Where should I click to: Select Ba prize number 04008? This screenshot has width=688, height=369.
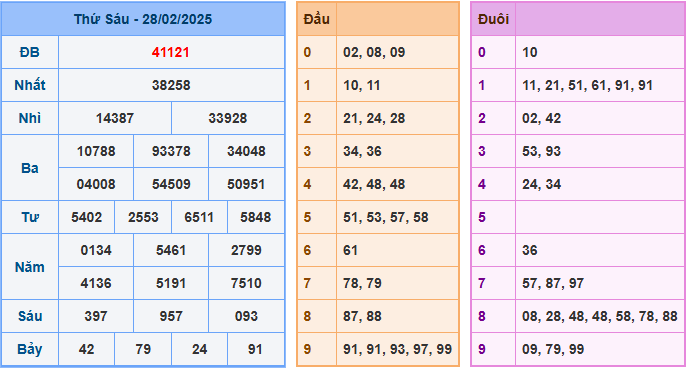coord(96,184)
